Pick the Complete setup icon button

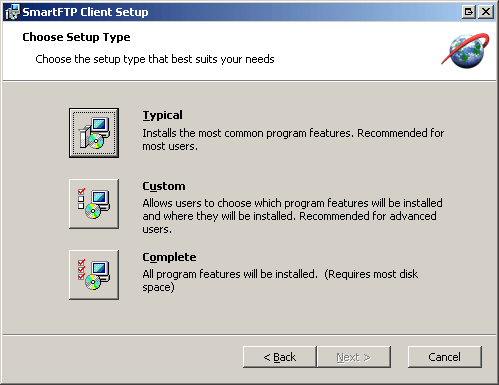[94, 275]
